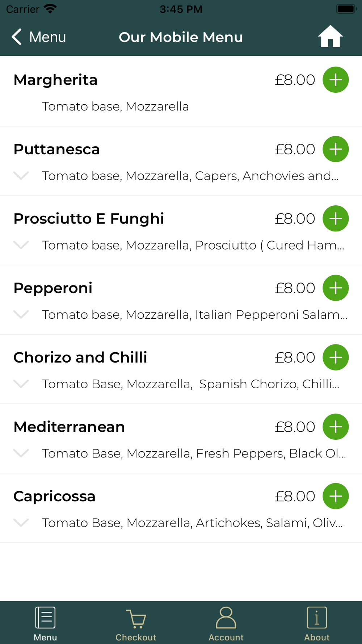Add Puttanesca pizza with plus icon
The image size is (362, 644).
coord(336,149)
